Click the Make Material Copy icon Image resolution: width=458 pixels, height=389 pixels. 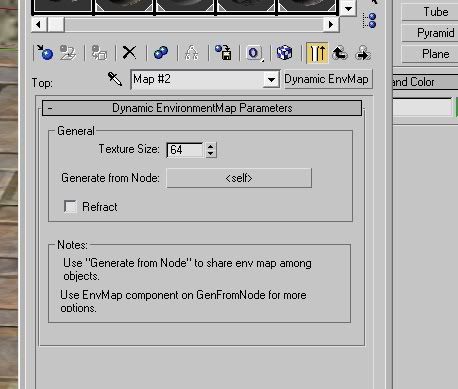161,53
